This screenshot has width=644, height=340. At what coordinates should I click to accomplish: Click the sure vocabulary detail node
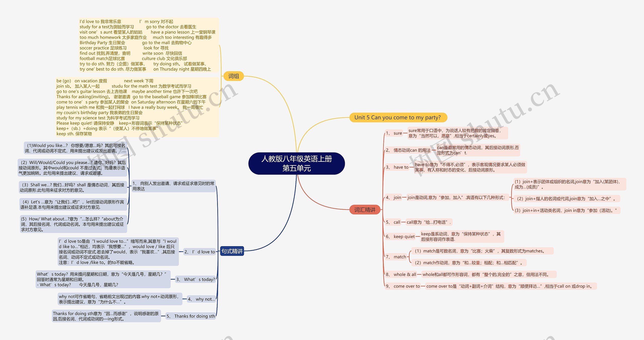478,135
